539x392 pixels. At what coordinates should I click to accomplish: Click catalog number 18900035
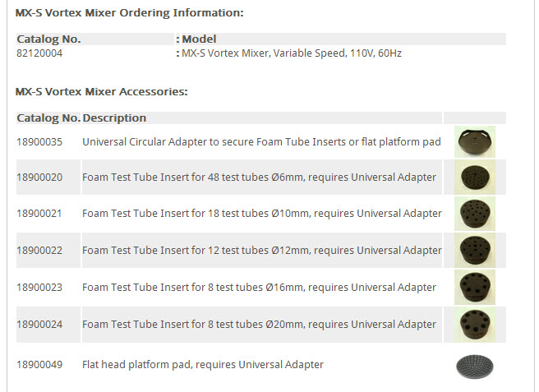[39, 142]
